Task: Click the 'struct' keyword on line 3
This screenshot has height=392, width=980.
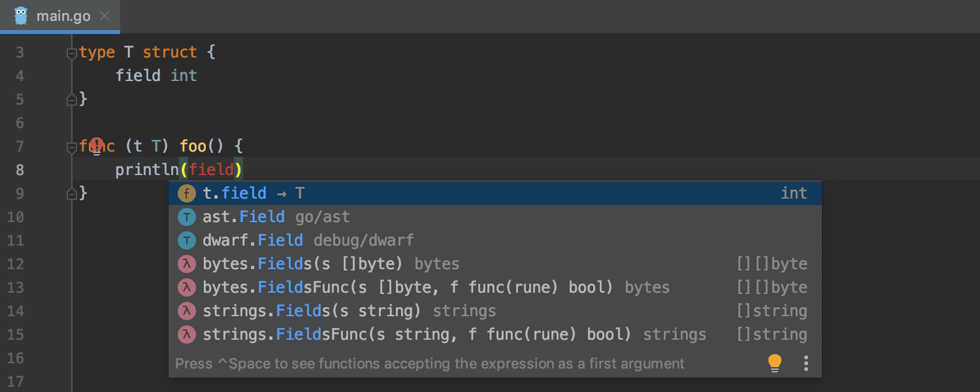Action: tap(170, 52)
